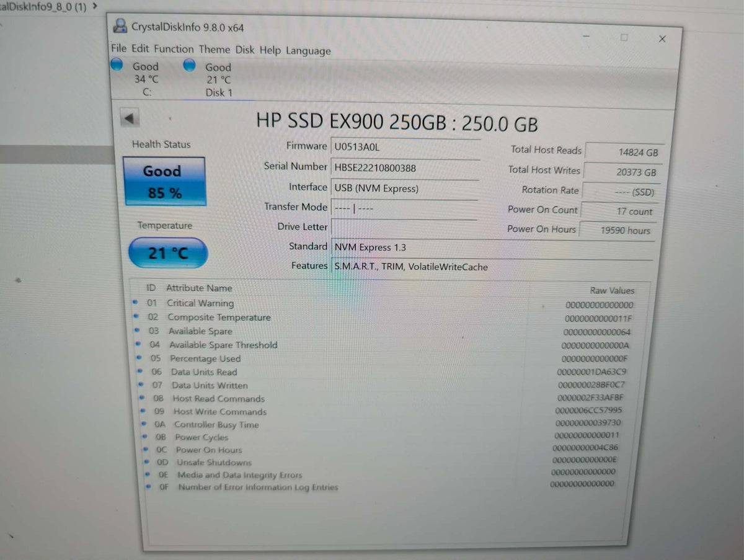Open the Edit menu

tap(140, 48)
